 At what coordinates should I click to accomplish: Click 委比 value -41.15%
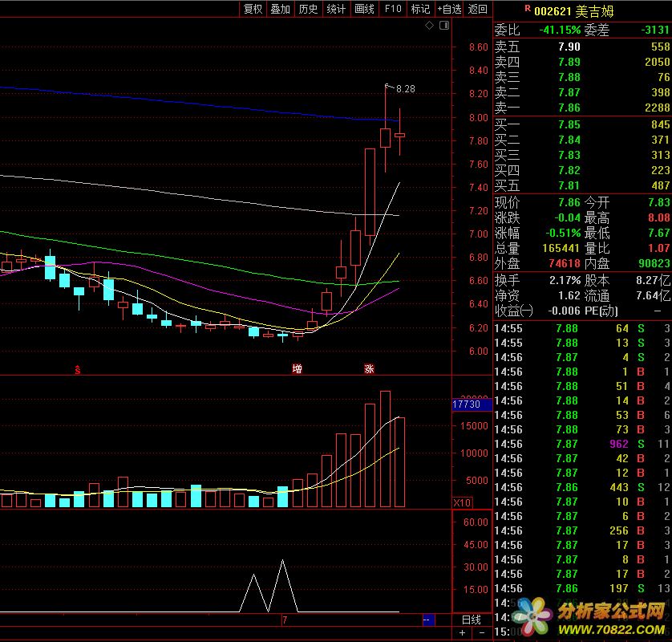(x=560, y=30)
